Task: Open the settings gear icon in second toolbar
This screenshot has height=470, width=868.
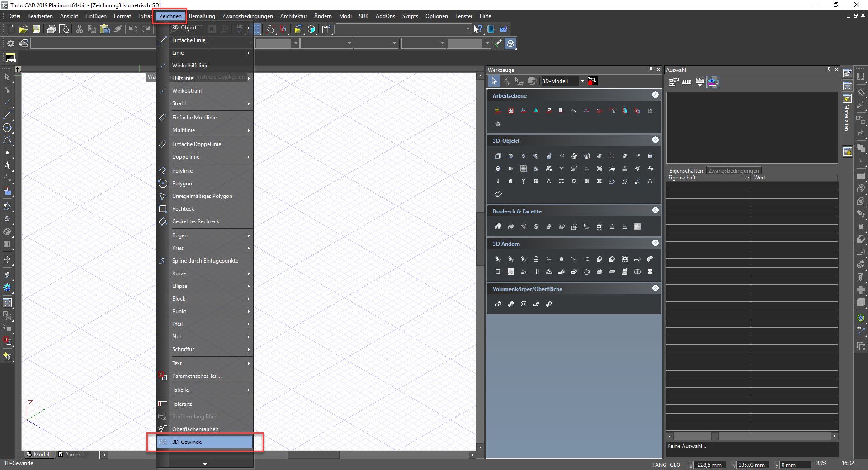Action: point(11,43)
